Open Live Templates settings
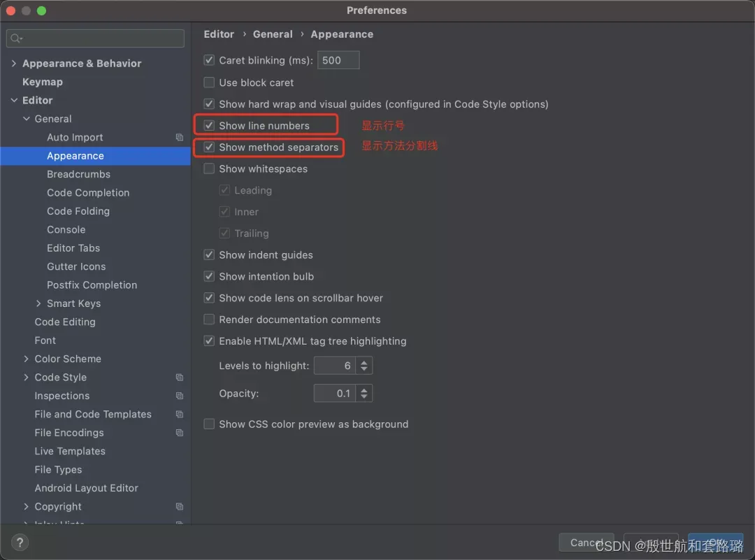 click(70, 451)
